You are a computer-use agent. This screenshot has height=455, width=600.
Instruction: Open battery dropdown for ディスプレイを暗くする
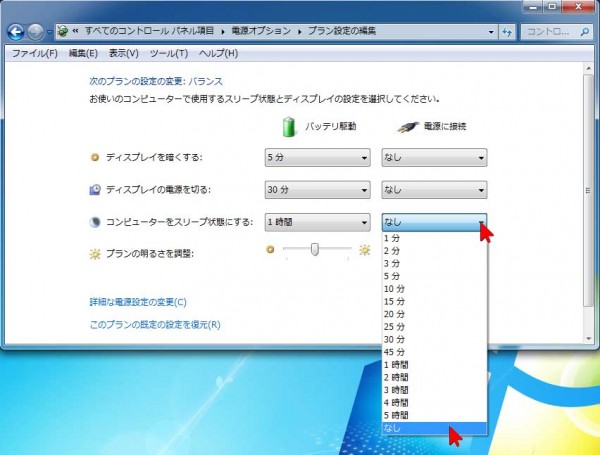[316, 158]
